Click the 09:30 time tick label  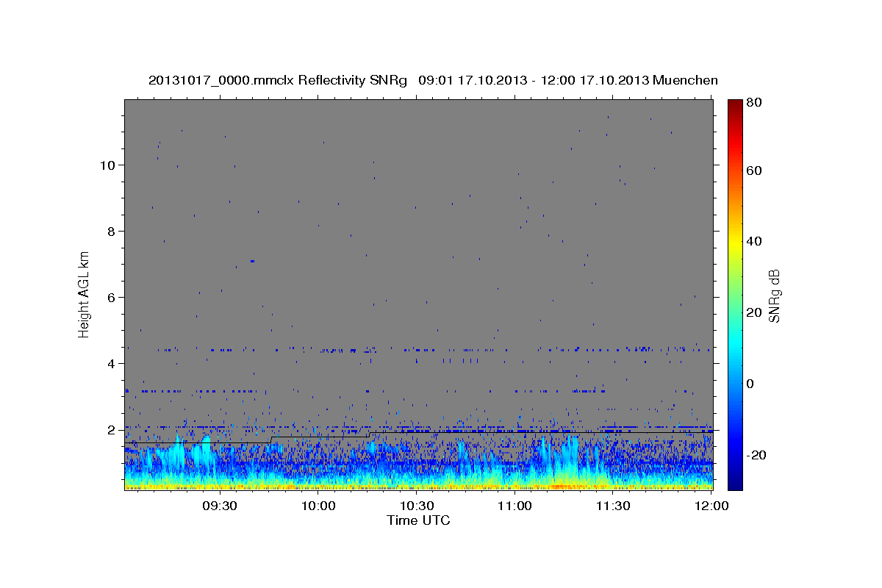coord(220,506)
